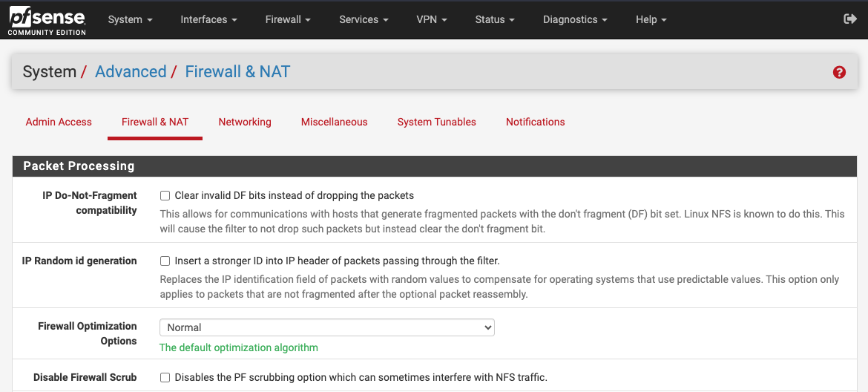The width and height of the screenshot is (868, 392).
Task: Expand the System menu
Action: (x=130, y=19)
